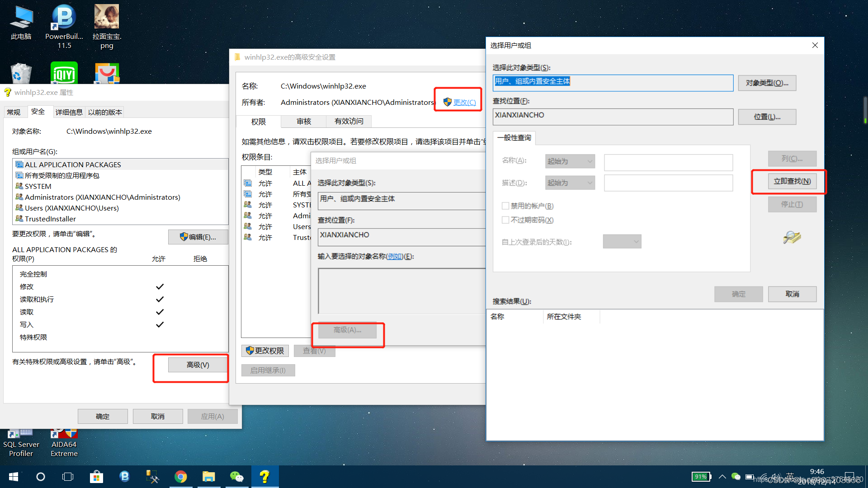Open WeChat from the taskbar
Image resolution: width=868 pixels, height=488 pixels.
[236, 476]
